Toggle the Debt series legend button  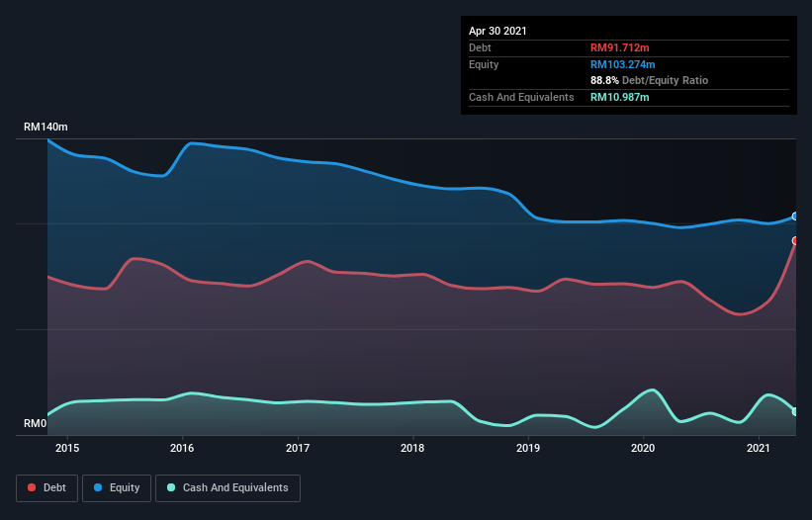point(46,488)
